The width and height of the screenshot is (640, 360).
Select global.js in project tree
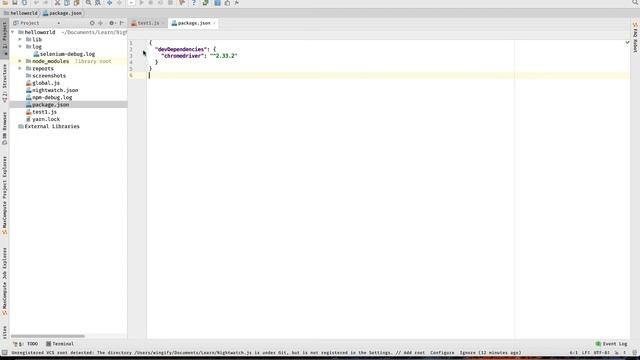point(42,83)
